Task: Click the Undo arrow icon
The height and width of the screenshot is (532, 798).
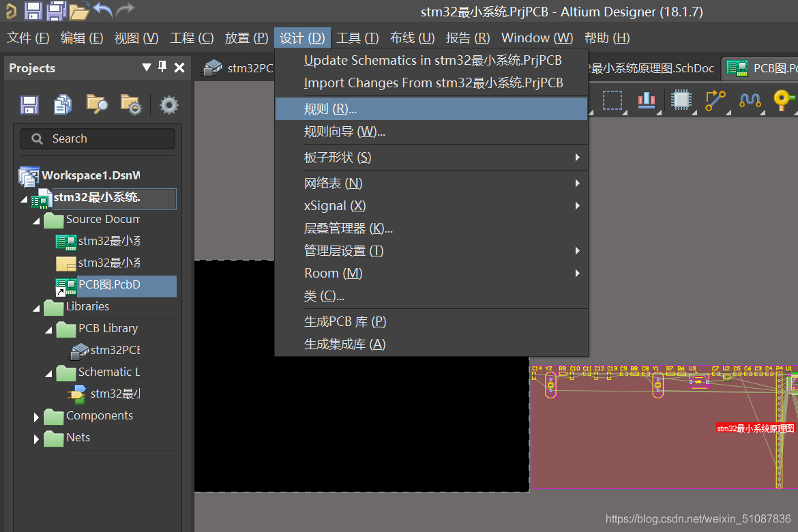Action: (102, 10)
